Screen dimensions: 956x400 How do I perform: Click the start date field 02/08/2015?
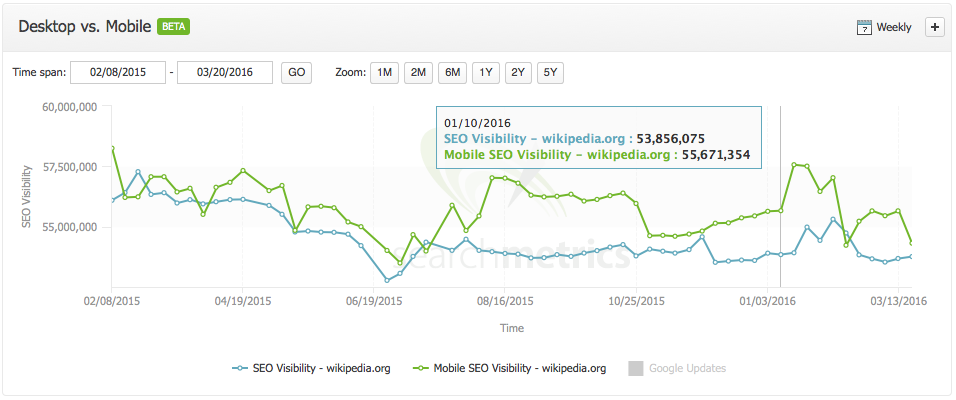point(118,72)
